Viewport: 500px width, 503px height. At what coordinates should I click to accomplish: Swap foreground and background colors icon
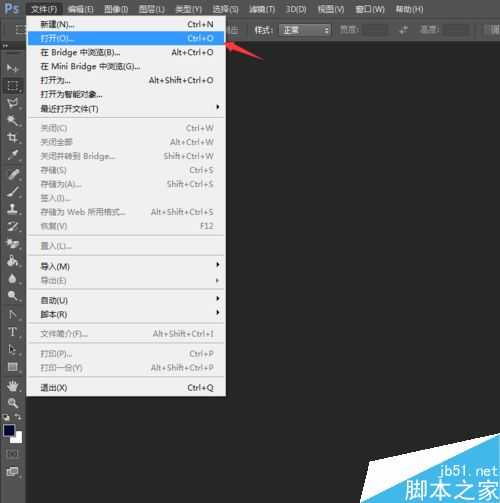(x=18, y=417)
